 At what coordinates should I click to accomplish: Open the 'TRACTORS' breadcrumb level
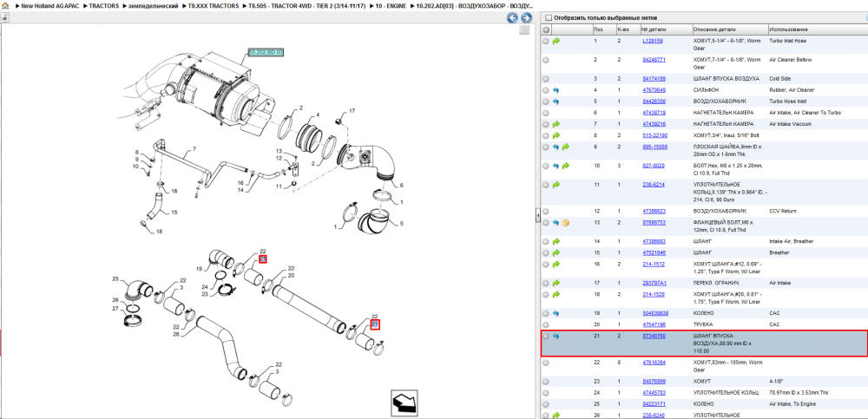[x=103, y=5]
